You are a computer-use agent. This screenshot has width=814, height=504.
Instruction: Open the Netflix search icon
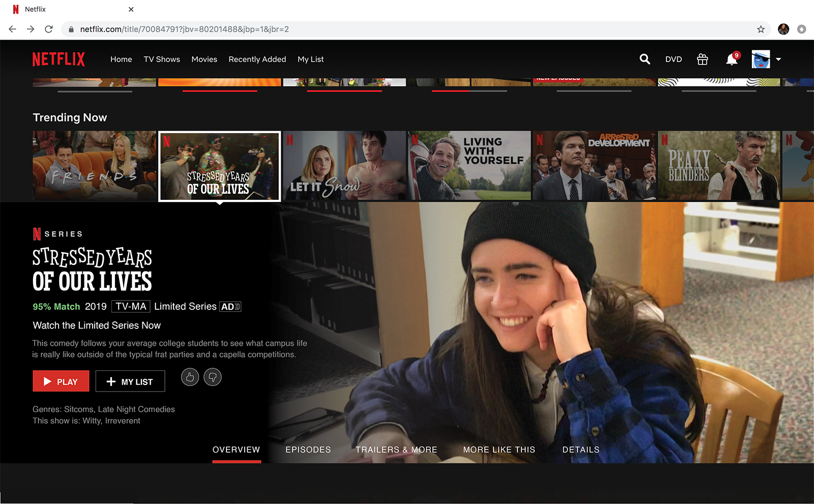(x=645, y=59)
